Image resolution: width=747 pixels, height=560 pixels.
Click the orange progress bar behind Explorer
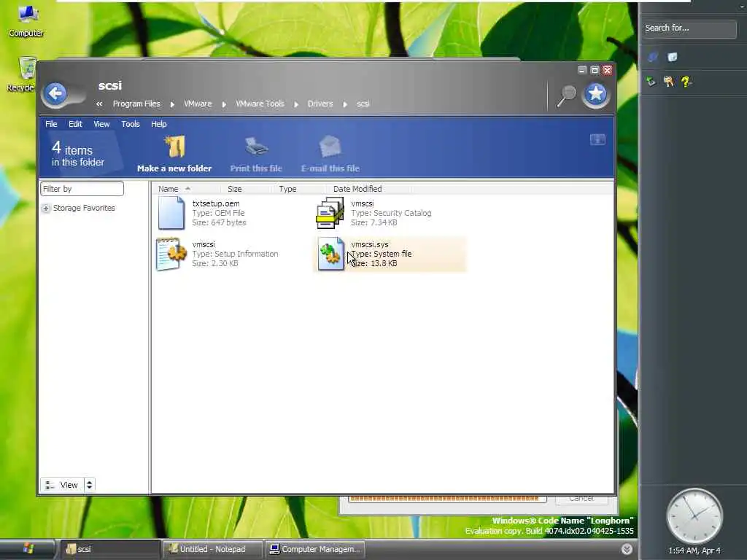click(447, 499)
